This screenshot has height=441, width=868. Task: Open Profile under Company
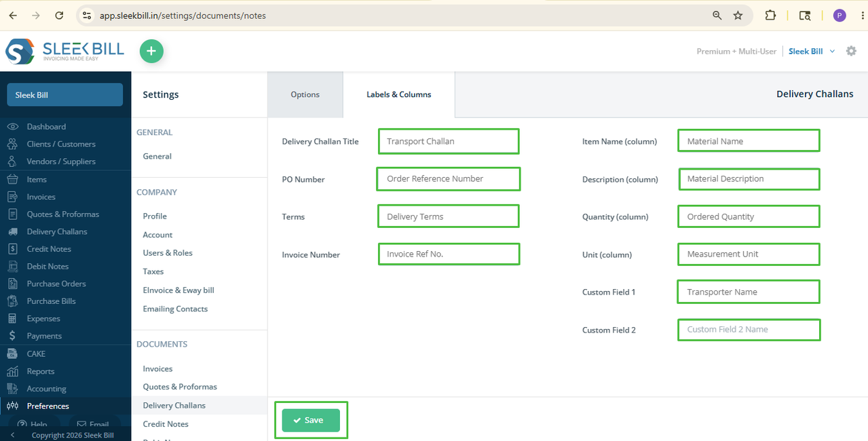(x=155, y=216)
